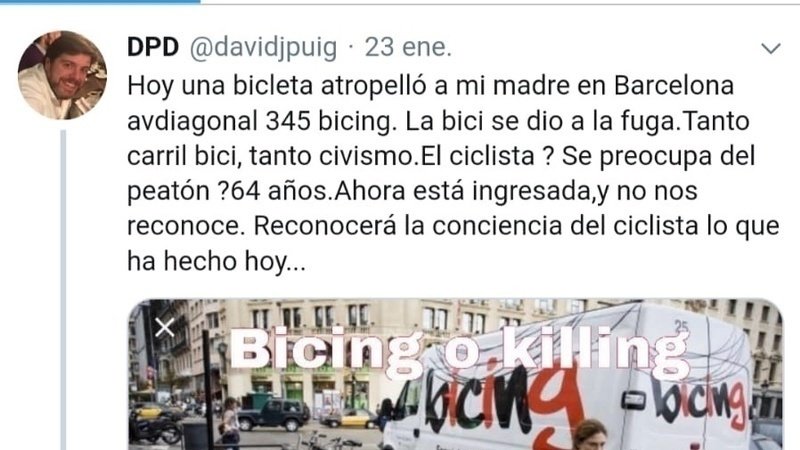
Task: Click the thread connector line below avatar
Action: [x=64, y=290]
